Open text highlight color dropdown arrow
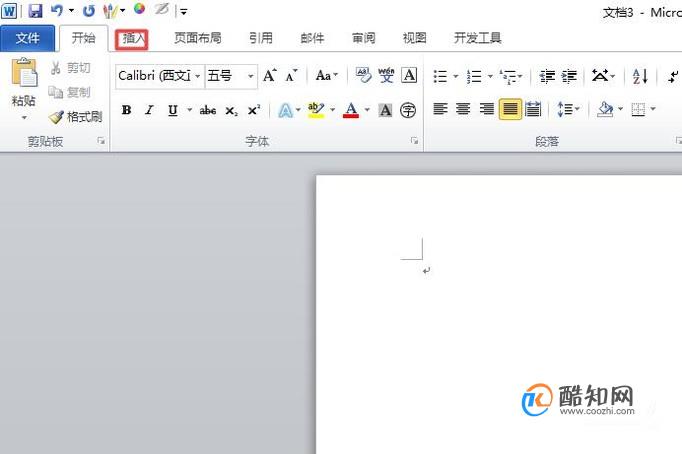682x454 pixels. point(333,110)
